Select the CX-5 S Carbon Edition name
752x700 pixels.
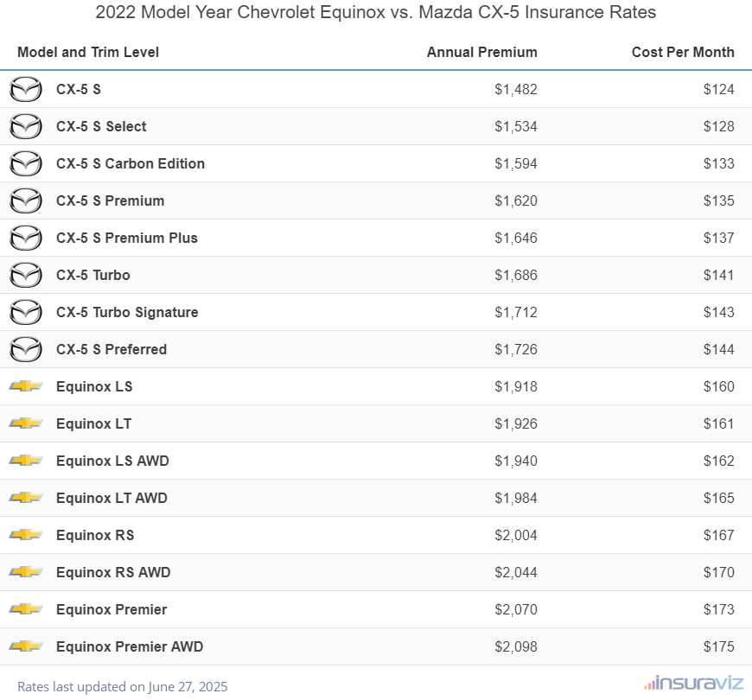131,163
